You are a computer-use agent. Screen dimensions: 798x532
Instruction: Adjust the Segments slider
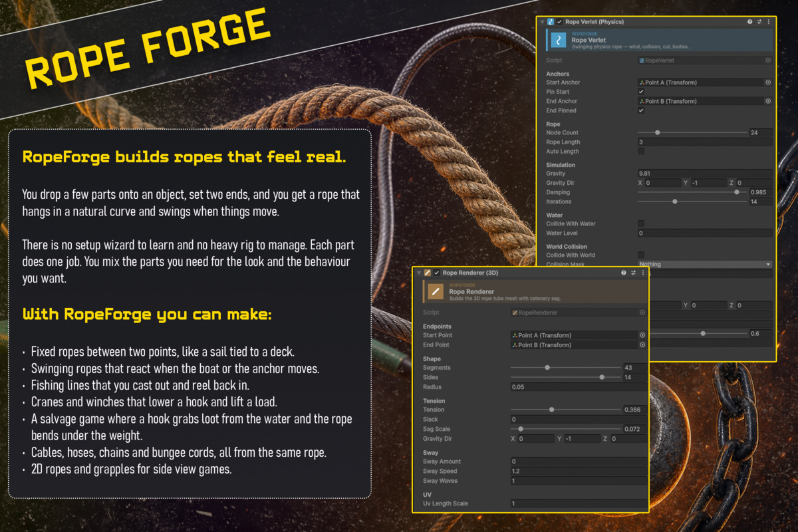point(565,368)
